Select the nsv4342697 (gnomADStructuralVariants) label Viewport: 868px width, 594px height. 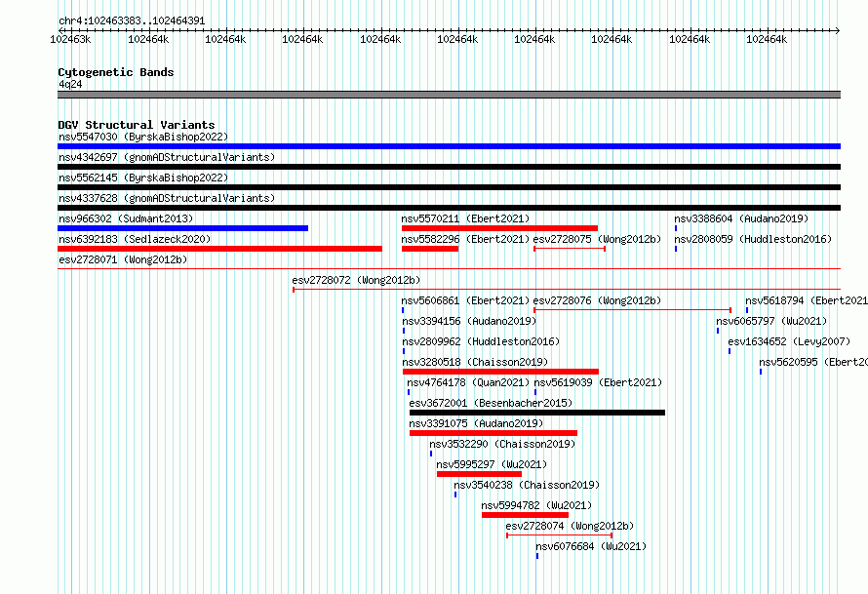click(167, 157)
